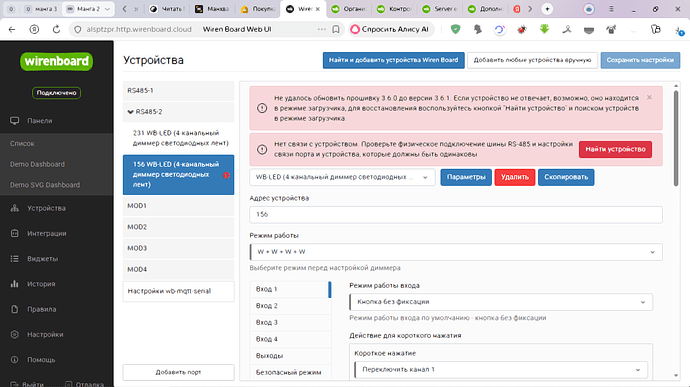Close the Wiren Board tab
690x387 pixels.
318,9
